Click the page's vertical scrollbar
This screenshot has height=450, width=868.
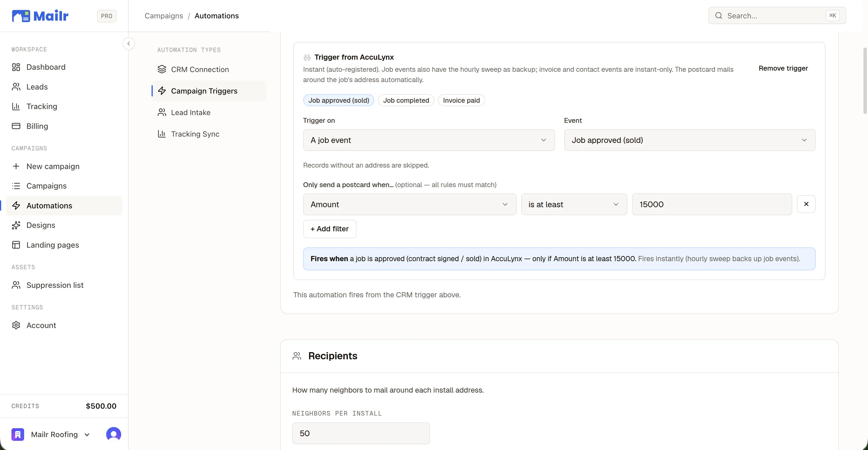[865, 81]
